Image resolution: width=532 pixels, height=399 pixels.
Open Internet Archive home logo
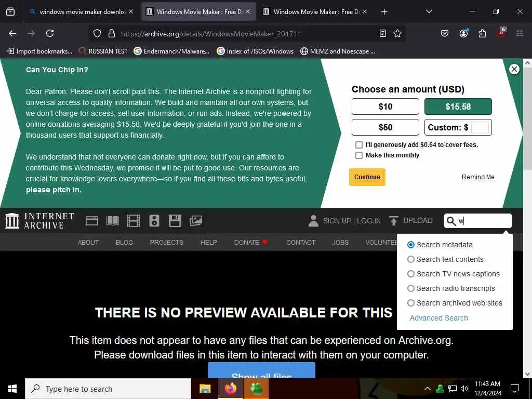[39, 221]
